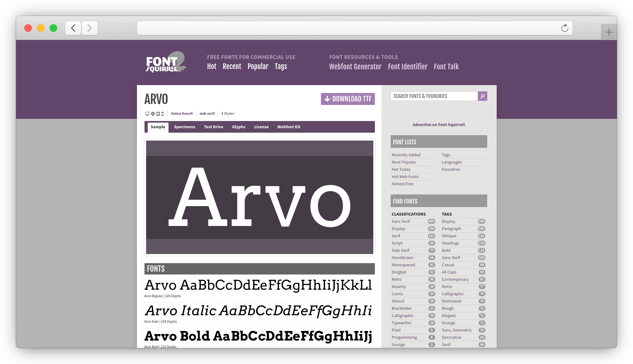The width and height of the screenshot is (633, 364).
Task: Open Tags in the header navigation
Action: pyautogui.click(x=281, y=66)
